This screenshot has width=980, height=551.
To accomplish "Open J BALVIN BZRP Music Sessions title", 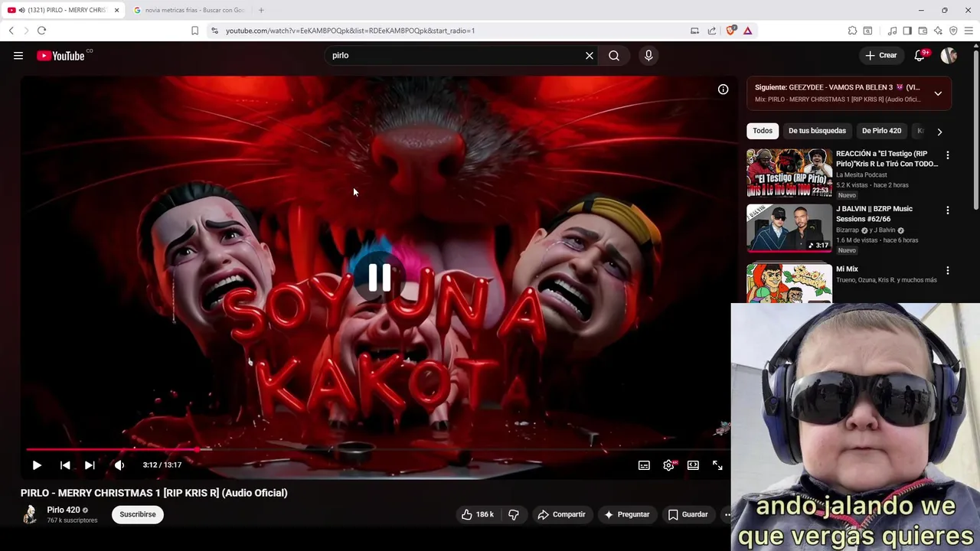I will point(874,214).
